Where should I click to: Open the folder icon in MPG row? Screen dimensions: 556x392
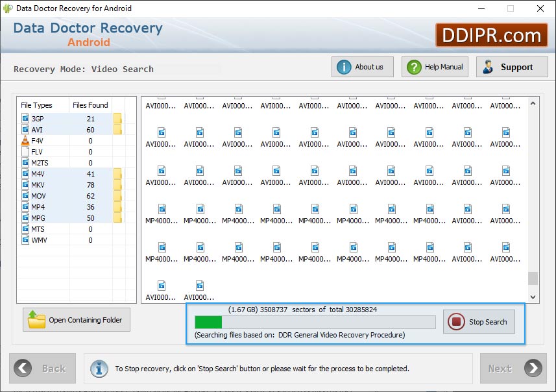point(117,218)
